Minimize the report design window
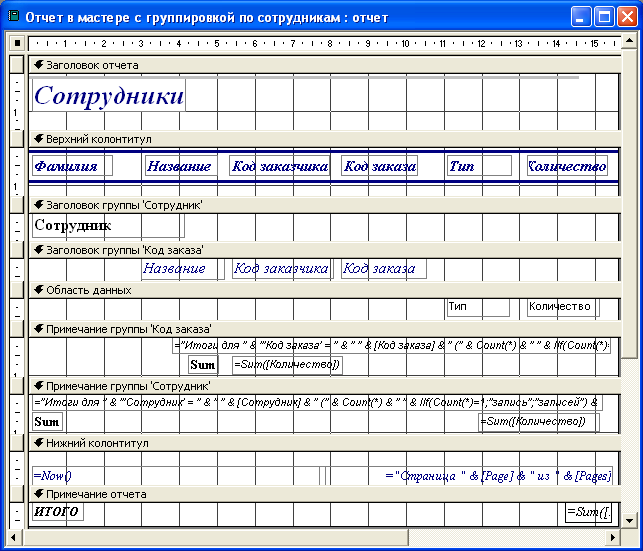The height and width of the screenshot is (551, 643). [x=581, y=17]
